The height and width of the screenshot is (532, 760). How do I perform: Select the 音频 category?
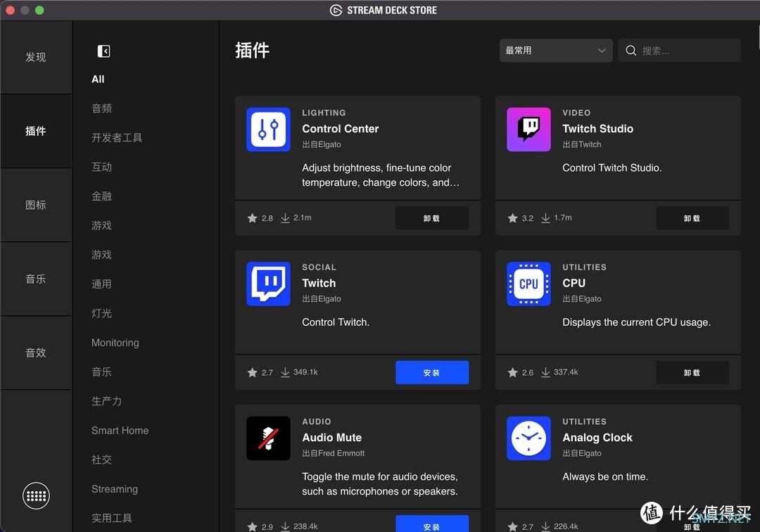pyautogui.click(x=102, y=108)
